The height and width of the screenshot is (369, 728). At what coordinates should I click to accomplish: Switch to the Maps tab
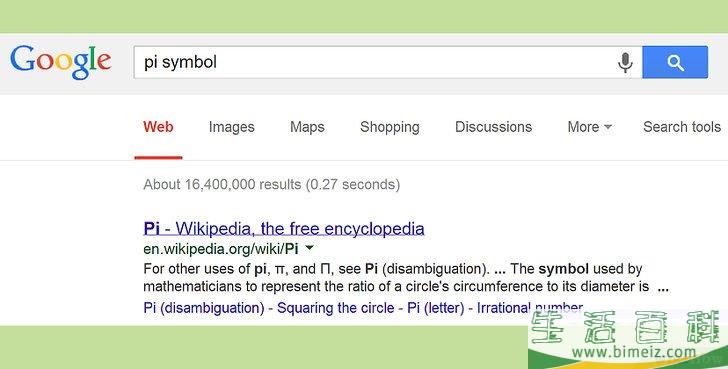coord(307,127)
